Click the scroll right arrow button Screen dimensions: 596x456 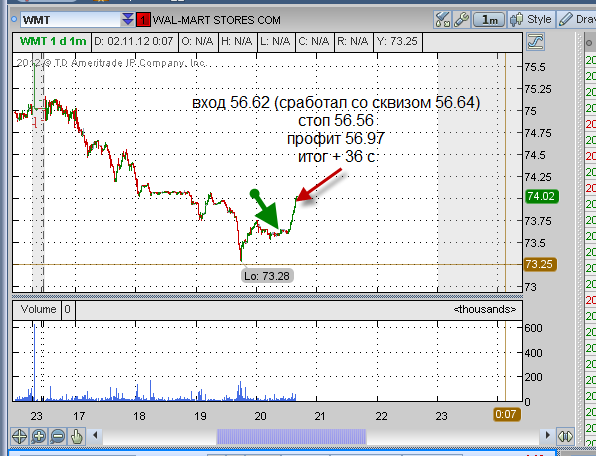pyautogui.click(x=547, y=435)
